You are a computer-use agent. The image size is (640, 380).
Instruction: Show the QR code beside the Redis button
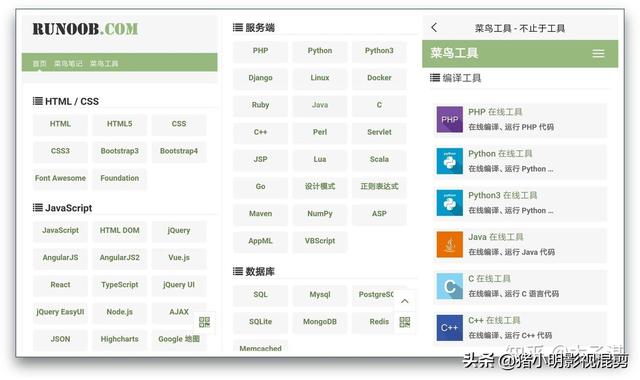tap(404, 322)
